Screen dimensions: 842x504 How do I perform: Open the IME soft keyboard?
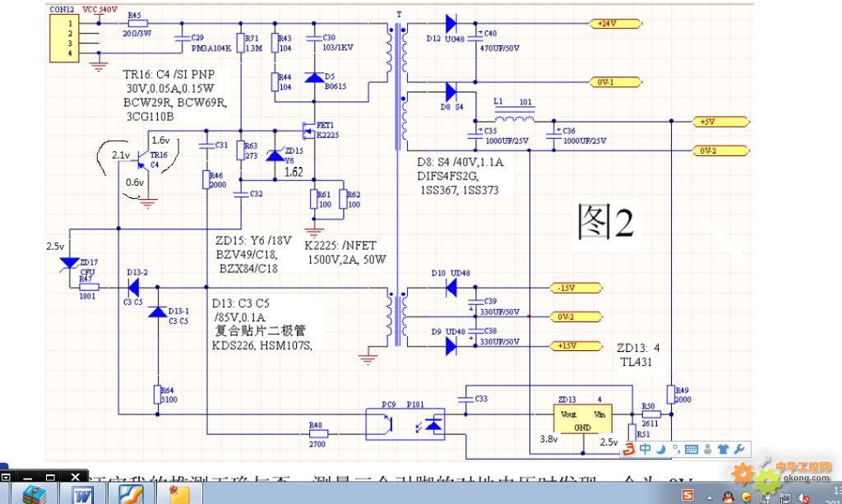click(692, 449)
